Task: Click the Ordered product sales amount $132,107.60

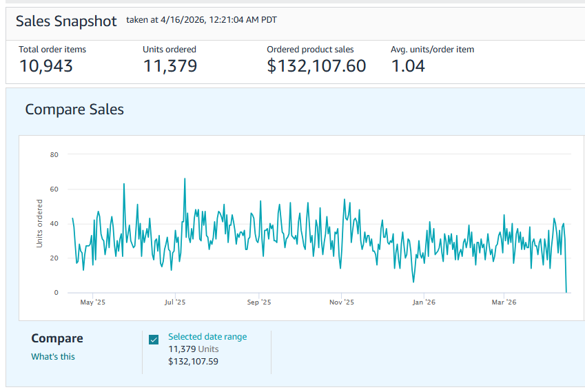Action: coord(316,66)
